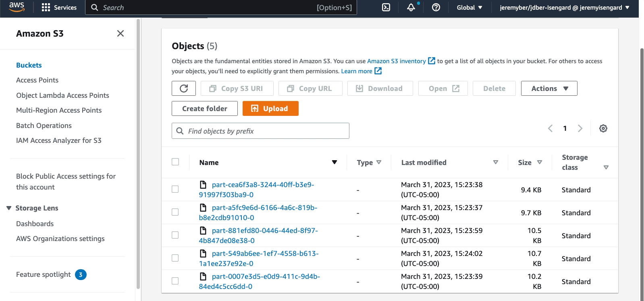Click file icon of part-cea6f3a8 object
Screen dimensions: 644x301
coord(204,185)
